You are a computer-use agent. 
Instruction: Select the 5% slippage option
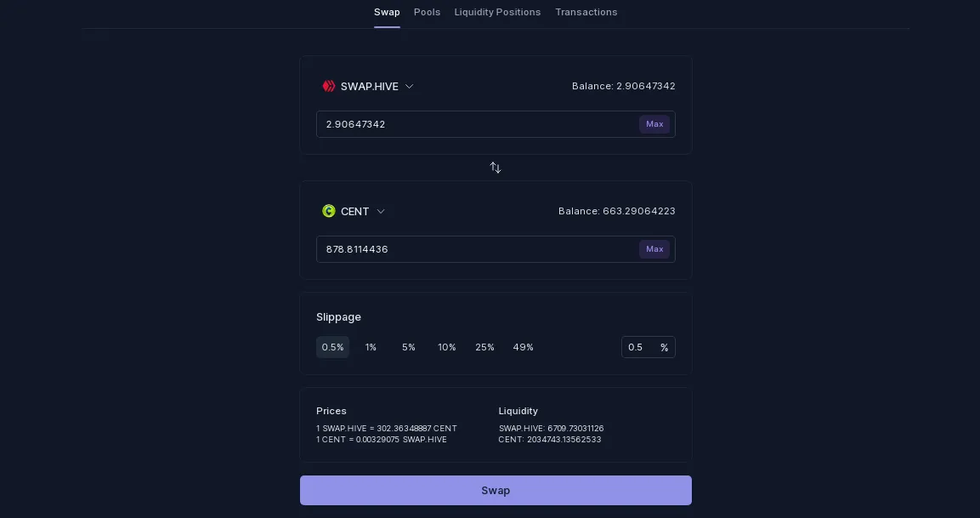point(409,347)
